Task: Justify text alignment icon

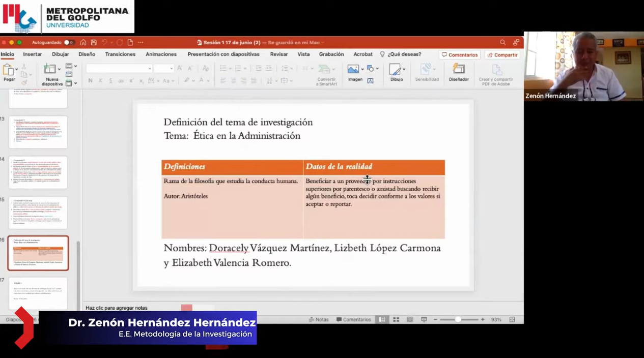Action: pyautogui.click(x=254, y=81)
